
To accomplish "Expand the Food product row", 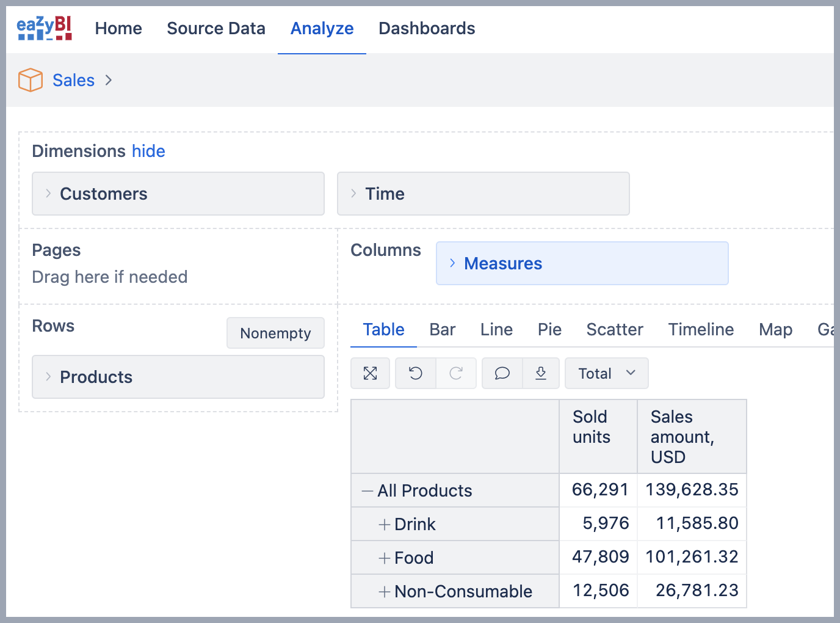I will [x=384, y=558].
